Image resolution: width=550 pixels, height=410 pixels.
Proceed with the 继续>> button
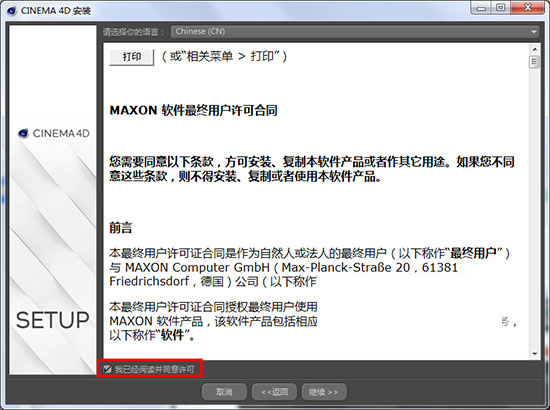324,392
